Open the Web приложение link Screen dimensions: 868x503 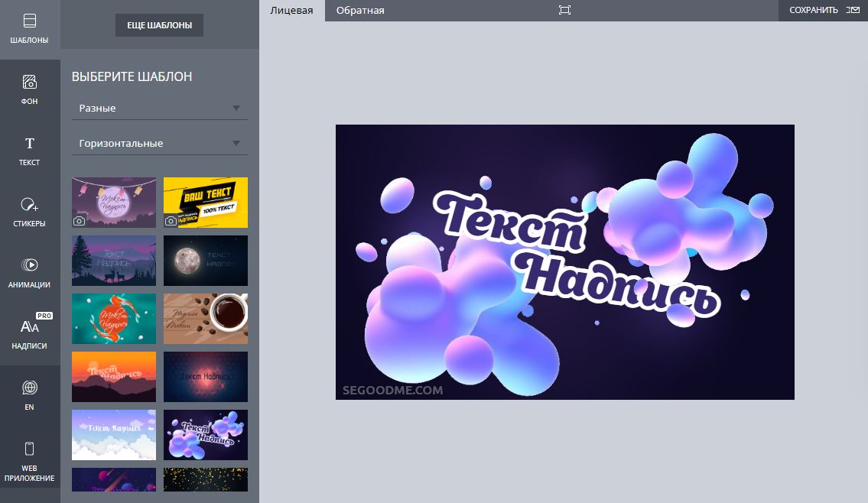29,462
